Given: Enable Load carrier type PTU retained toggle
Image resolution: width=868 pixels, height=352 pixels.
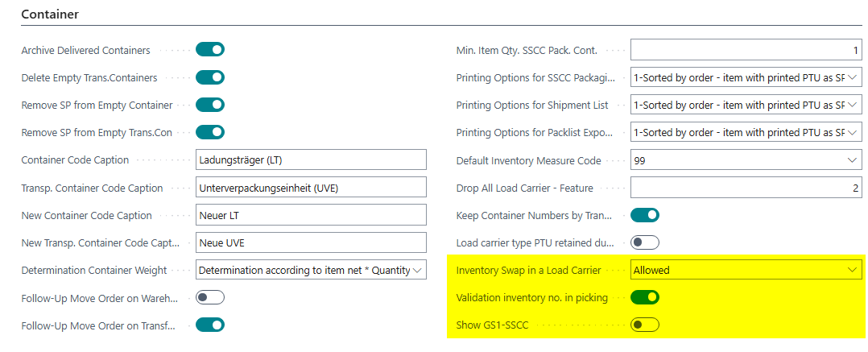Looking at the screenshot, I should (x=645, y=242).
